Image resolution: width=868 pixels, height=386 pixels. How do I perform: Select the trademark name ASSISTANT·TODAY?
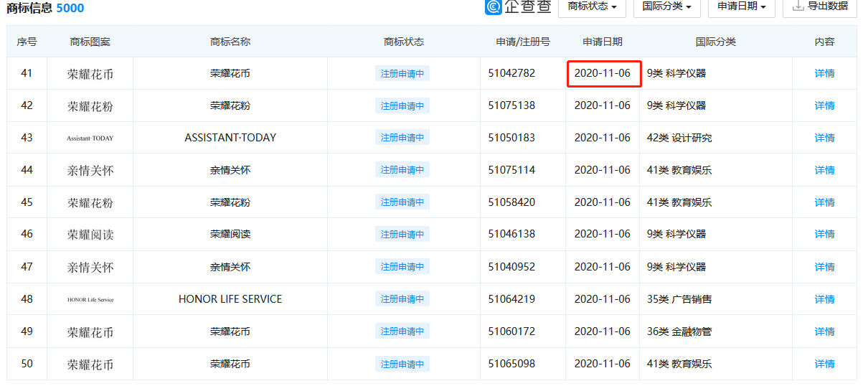pyautogui.click(x=230, y=138)
